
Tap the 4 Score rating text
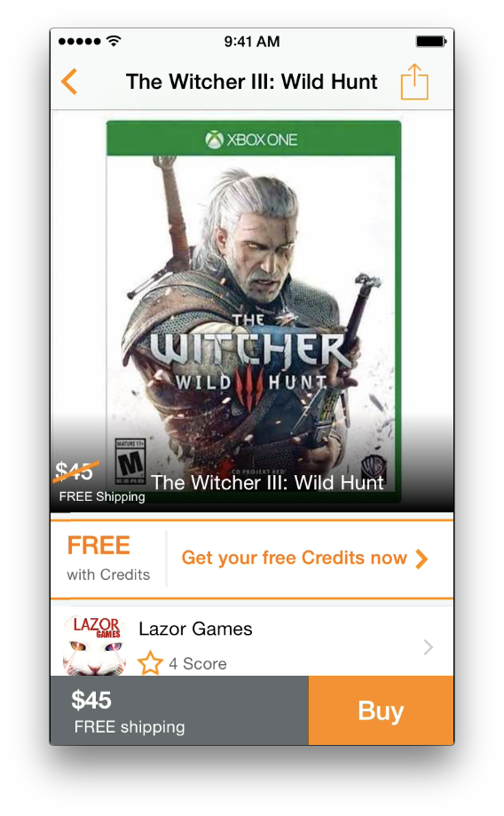(198, 663)
